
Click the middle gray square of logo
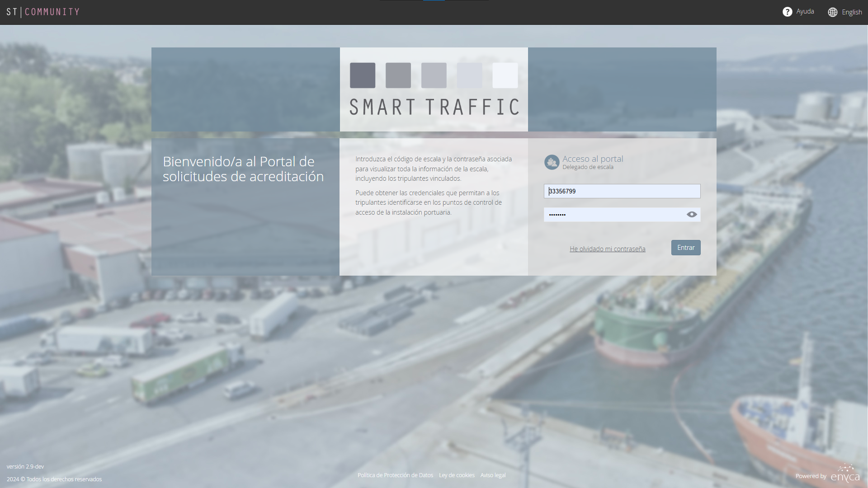coord(434,75)
